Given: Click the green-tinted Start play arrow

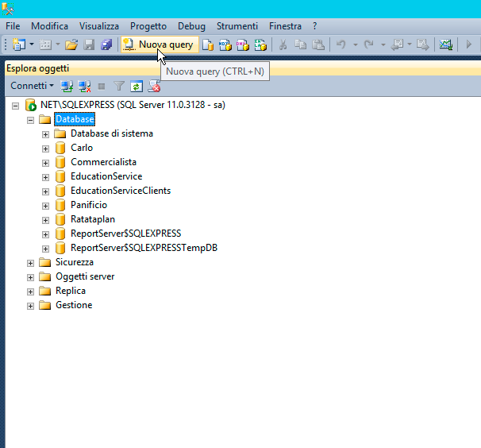Looking at the screenshot, I should coord(468,44).
